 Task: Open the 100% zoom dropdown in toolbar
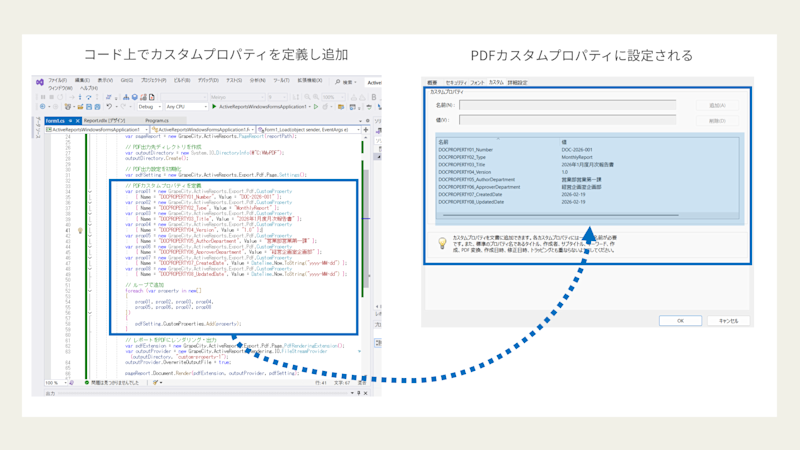pyautogui.click(x=333, y=97)
